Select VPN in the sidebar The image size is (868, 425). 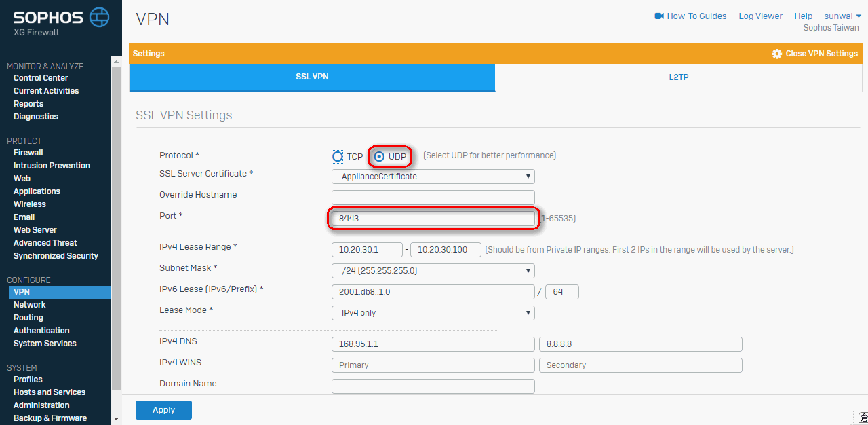[x=60, y=292]
